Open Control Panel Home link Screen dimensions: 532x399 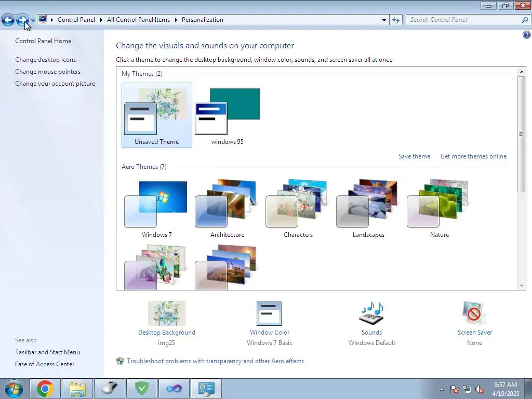43,41
